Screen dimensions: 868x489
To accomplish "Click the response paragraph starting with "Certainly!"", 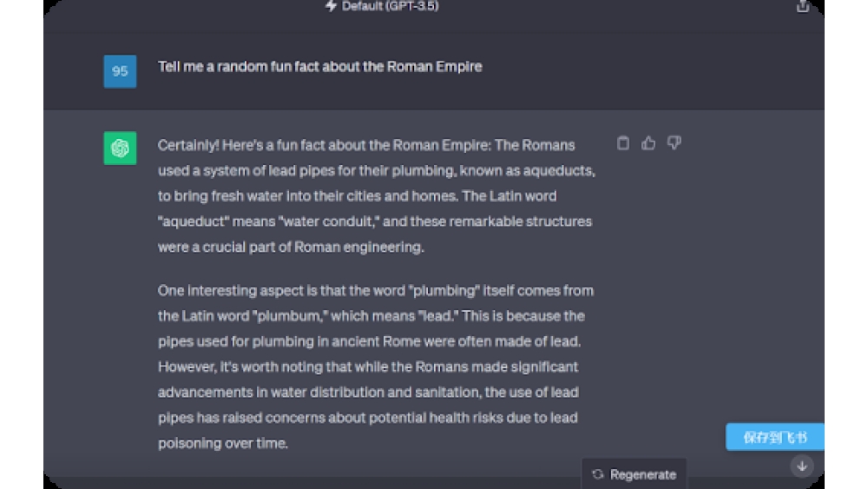I will pos(378,195).
